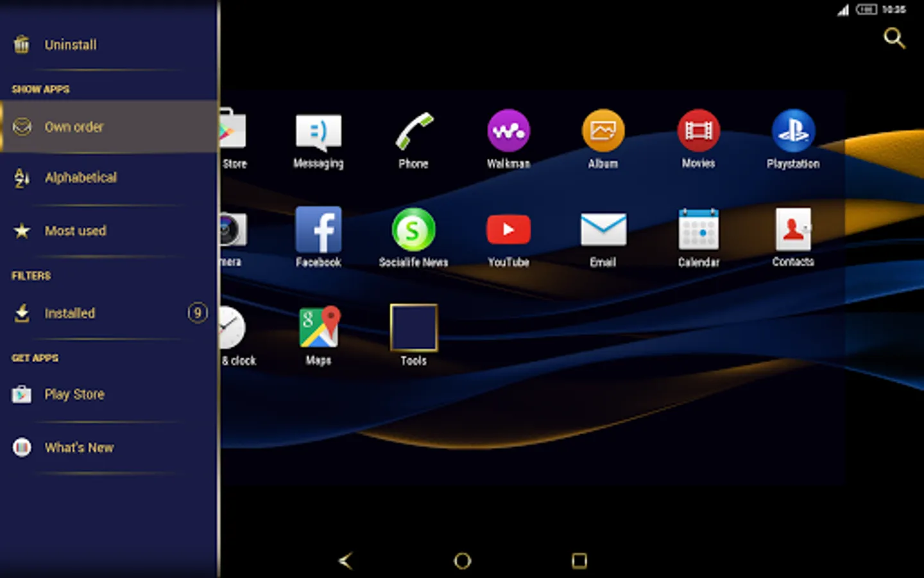Filter by Installed apps
924x578 pixels.
[108, 313]
